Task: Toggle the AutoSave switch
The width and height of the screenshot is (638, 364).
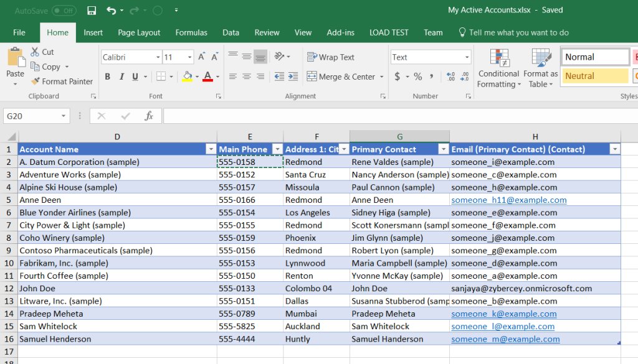Action: coord(64,11)
